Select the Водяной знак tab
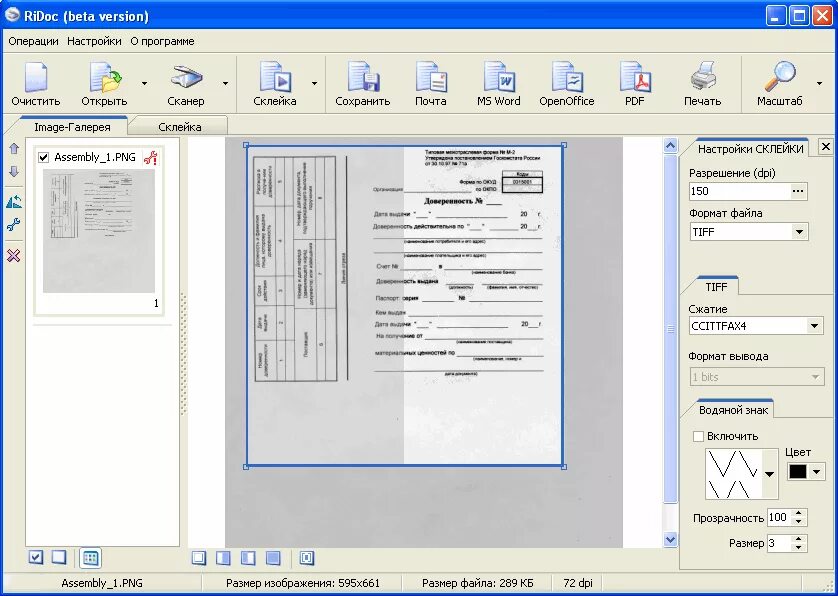The image size is (838, 596). tap(733, 409)
